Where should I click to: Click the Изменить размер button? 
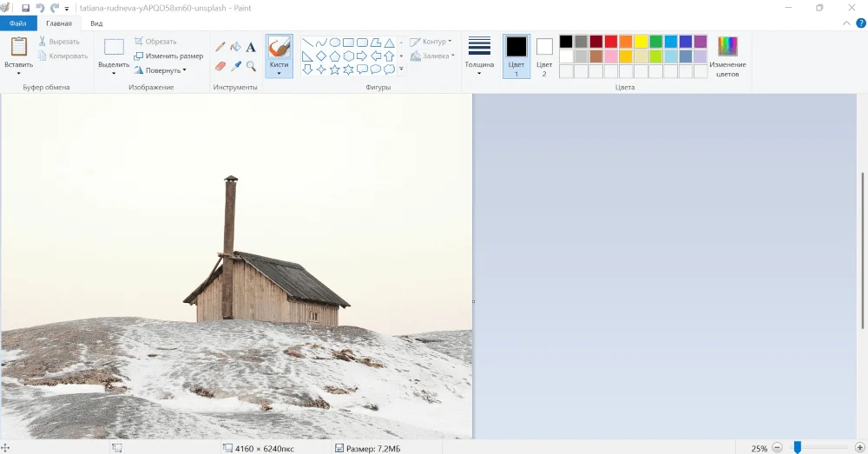168,56
